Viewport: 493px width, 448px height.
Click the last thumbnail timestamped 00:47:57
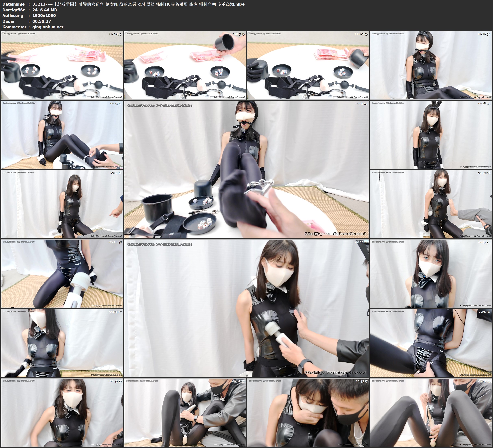point(431,412)
